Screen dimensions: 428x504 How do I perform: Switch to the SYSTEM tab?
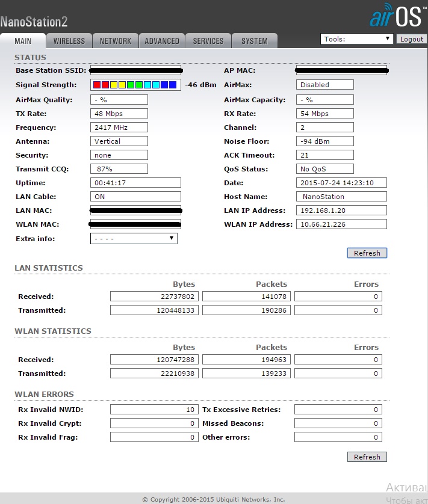255,41
